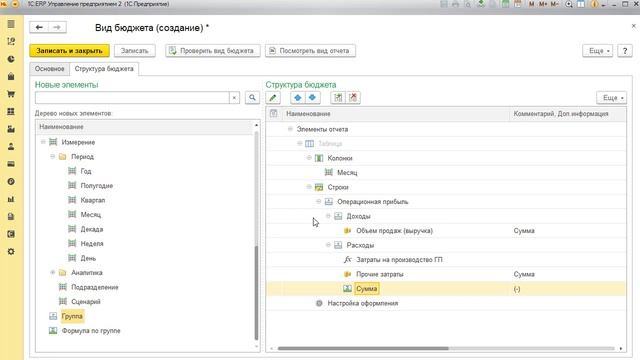Click the M+ memory button in title bar

[x=543, y=4]
